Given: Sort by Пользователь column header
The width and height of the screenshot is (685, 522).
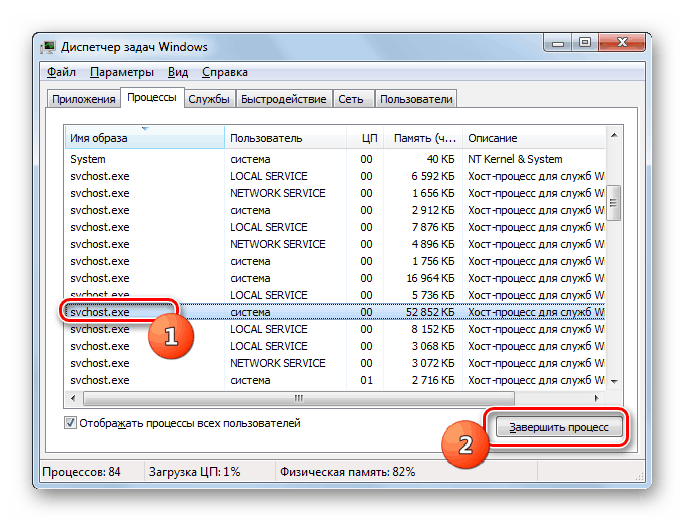Looking at the screenshot, I should tap(286, 138).
